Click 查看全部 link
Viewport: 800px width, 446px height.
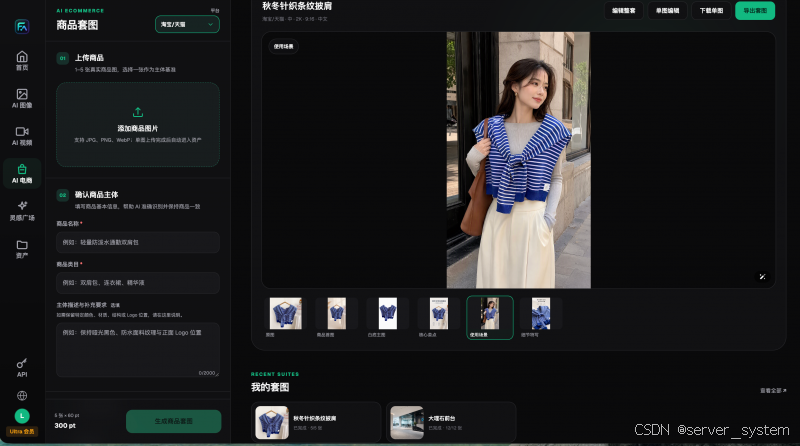pos(773,390)
